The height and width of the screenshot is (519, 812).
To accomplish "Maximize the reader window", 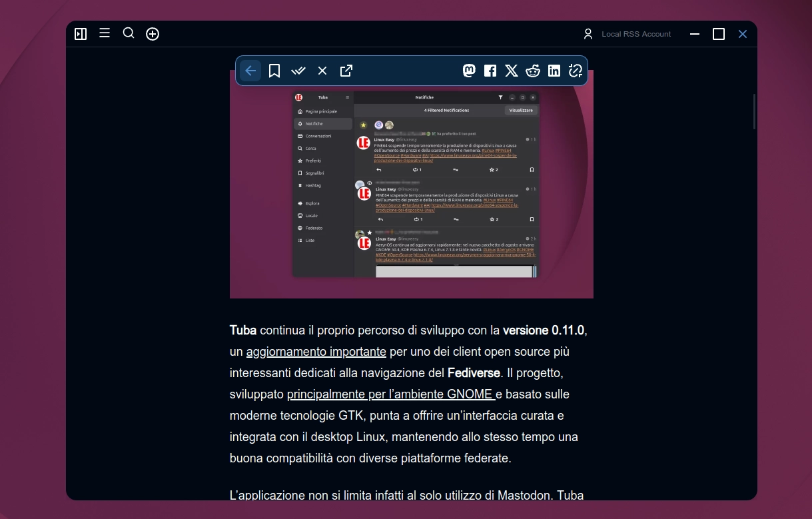I will click(719, 34).
